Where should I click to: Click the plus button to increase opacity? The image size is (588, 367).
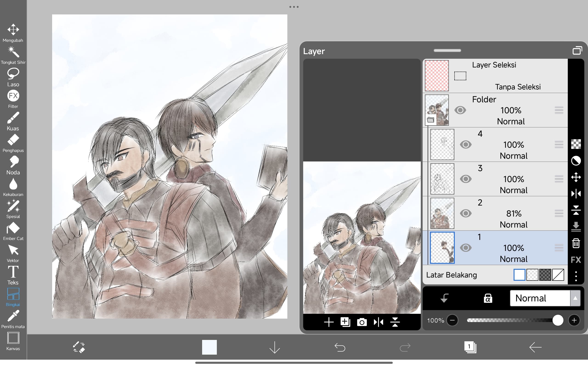point(574,320)
